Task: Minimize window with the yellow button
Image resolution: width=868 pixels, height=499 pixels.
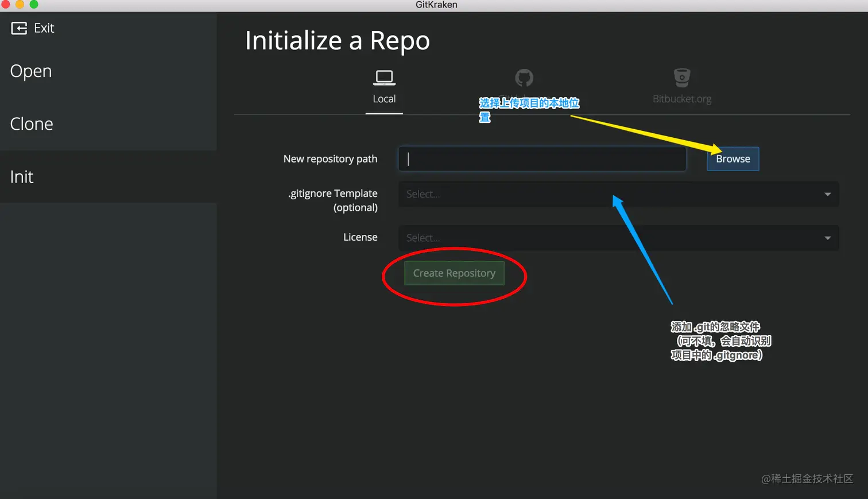Action: coord(20,5)
